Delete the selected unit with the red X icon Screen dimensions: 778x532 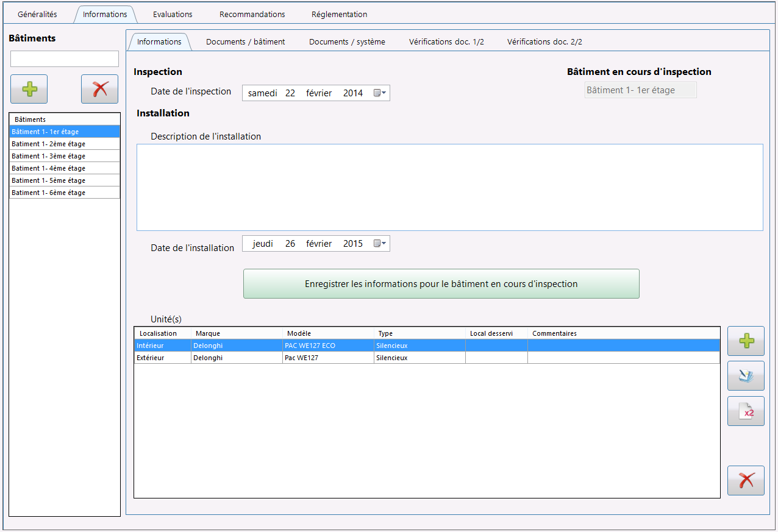[x=746, y=481]
